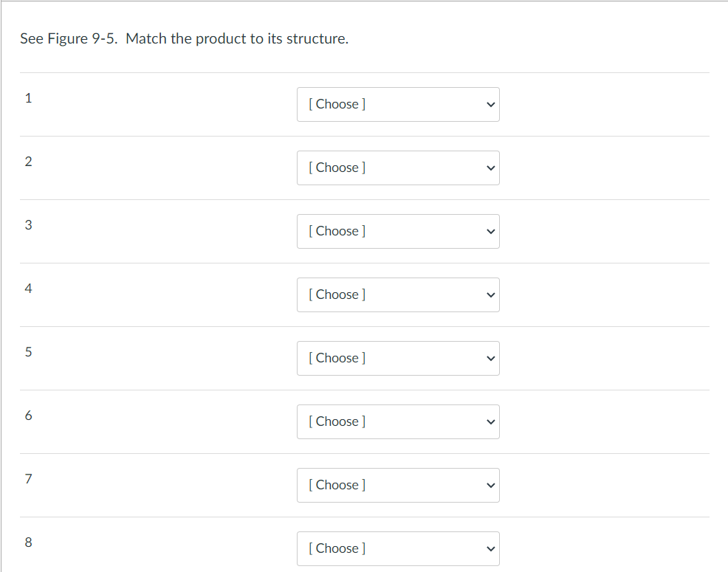This screenshot has height=572, width=728.
Task: Open the Choose dropdown for product 6
Action: click(x=398, y=422)
